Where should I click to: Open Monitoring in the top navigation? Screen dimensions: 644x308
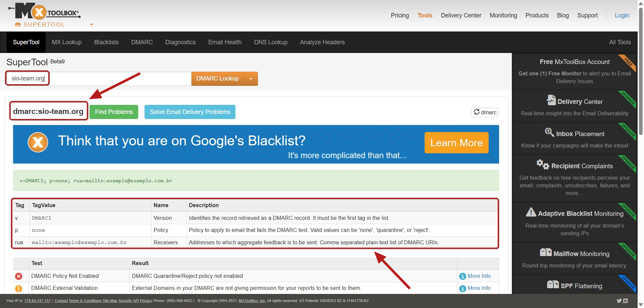coord(503,15)
